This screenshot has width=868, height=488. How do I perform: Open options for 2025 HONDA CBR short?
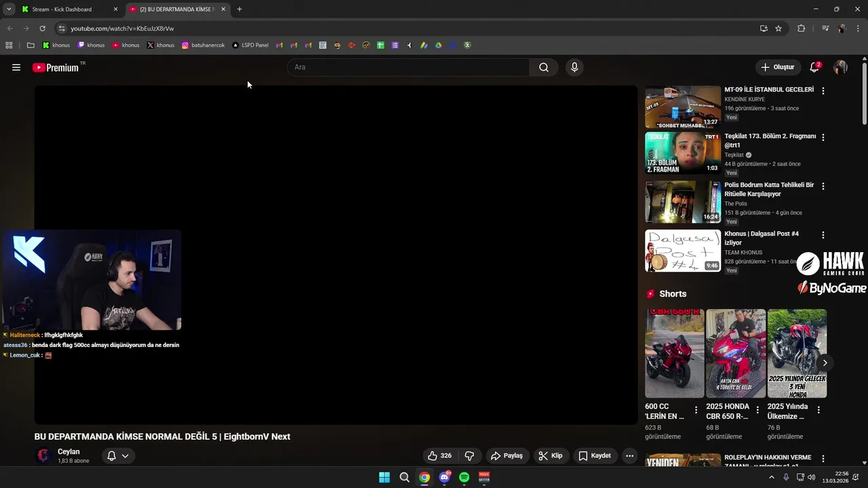[757, 410]
